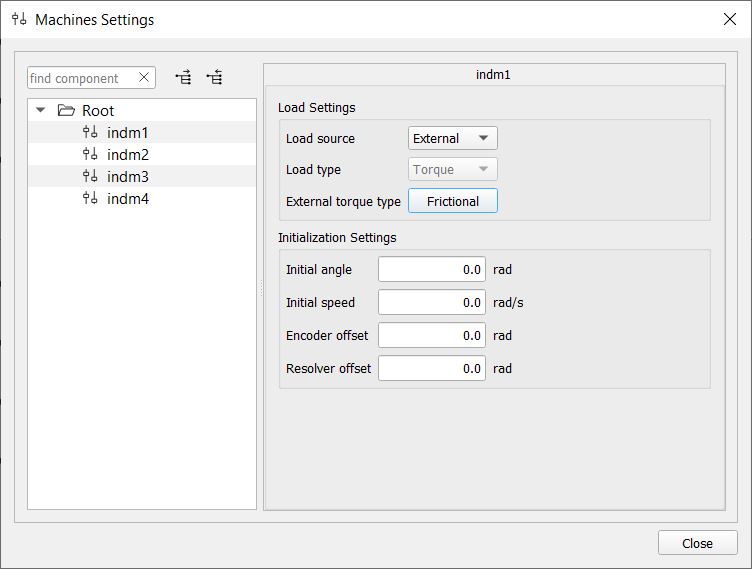Screen dimensions: 752x569
Task: Click the indm1 machine icon
Action: [x=90, y=133]
